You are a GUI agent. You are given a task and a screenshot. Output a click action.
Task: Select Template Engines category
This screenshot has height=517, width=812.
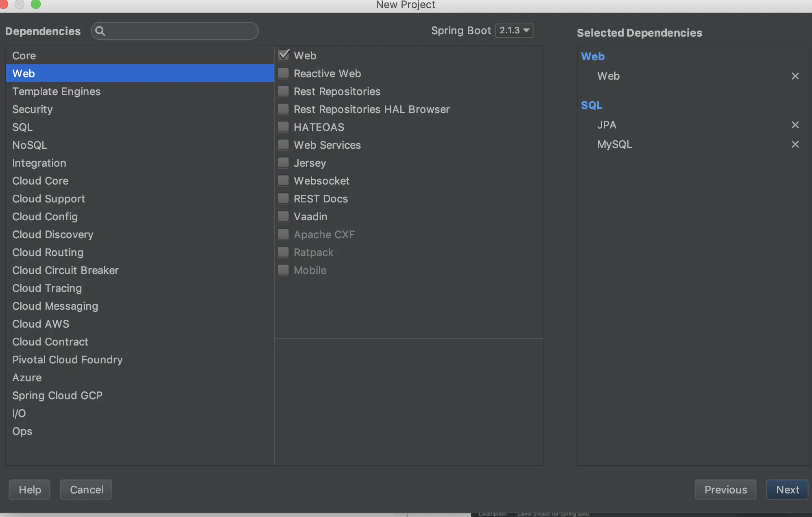(56, 91)
